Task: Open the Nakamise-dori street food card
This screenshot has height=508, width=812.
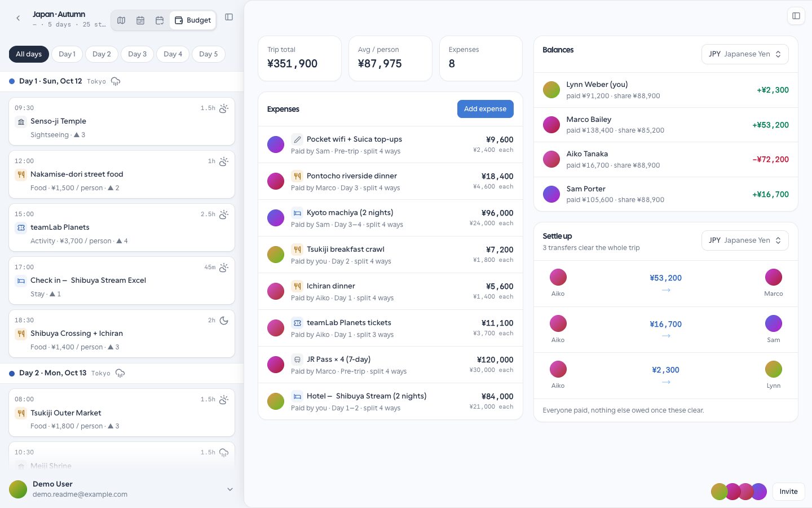Action: 122,174
